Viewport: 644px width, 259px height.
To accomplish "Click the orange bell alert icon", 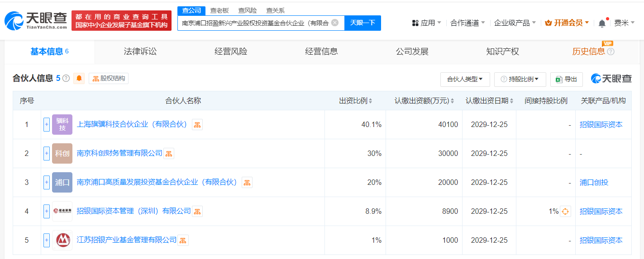I will pos(79,79).
